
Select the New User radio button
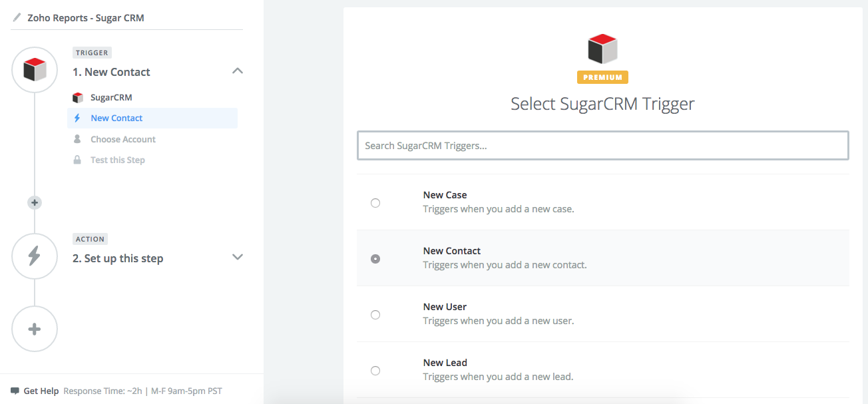[x=375, y=315]
